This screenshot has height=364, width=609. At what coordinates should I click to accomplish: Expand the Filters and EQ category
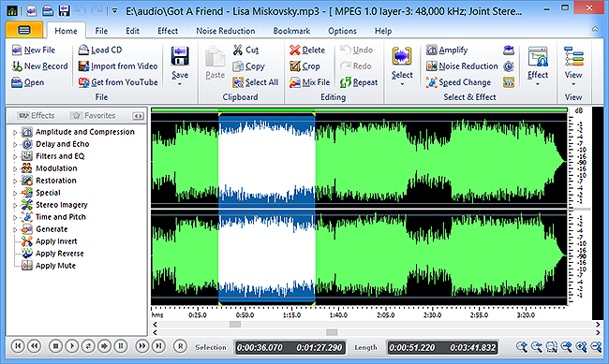coord(15,156)
